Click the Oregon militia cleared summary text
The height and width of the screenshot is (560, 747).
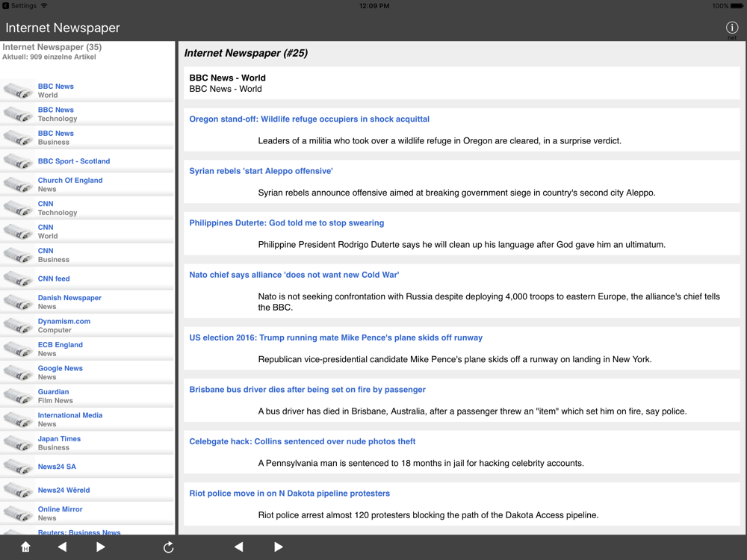[x=440, y=141]
